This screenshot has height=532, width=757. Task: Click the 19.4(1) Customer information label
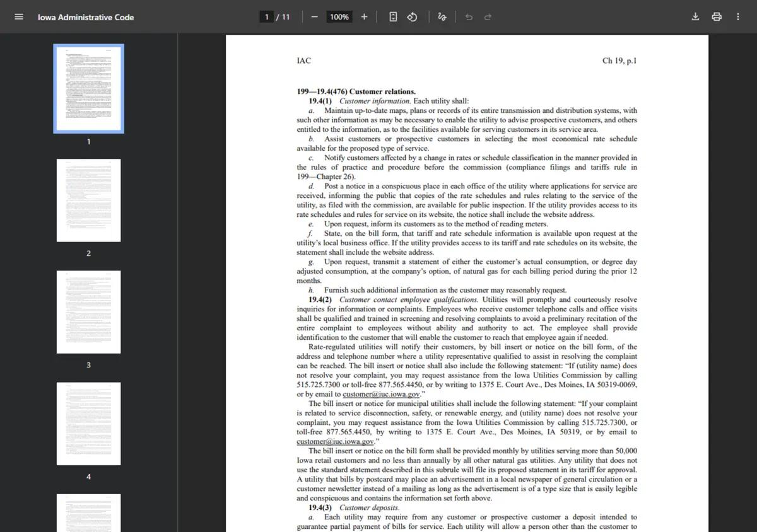[x=360, y=101]
